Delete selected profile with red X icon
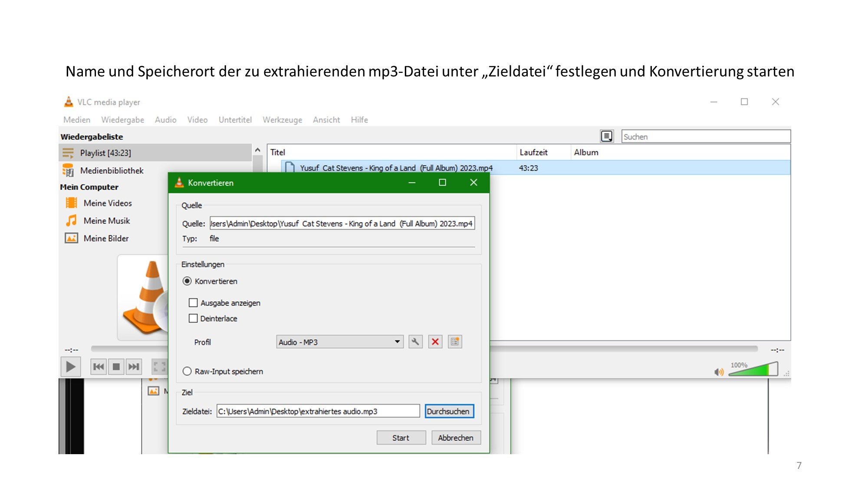This screenshot has height=488, width=868. (435, 342)
